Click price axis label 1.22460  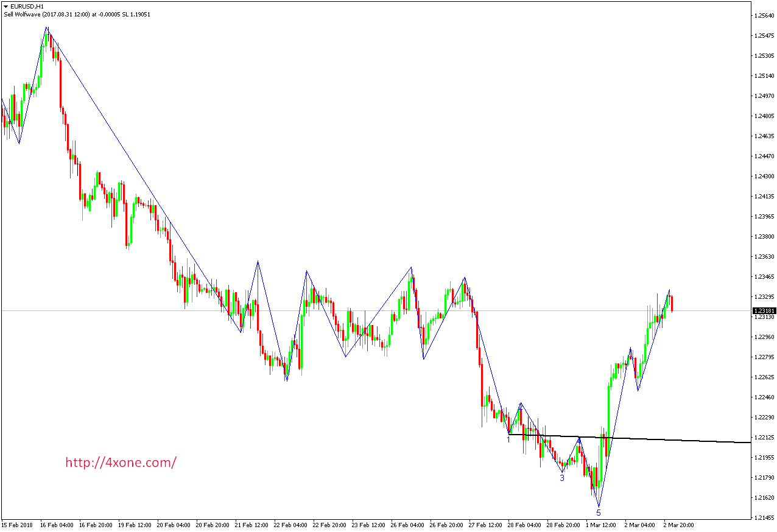click(764, 397)
